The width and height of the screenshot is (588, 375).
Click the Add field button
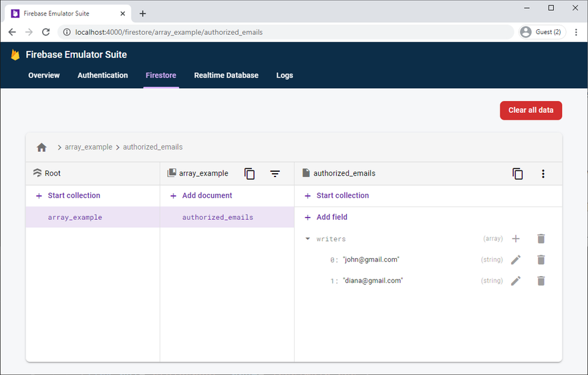point(326,217)
